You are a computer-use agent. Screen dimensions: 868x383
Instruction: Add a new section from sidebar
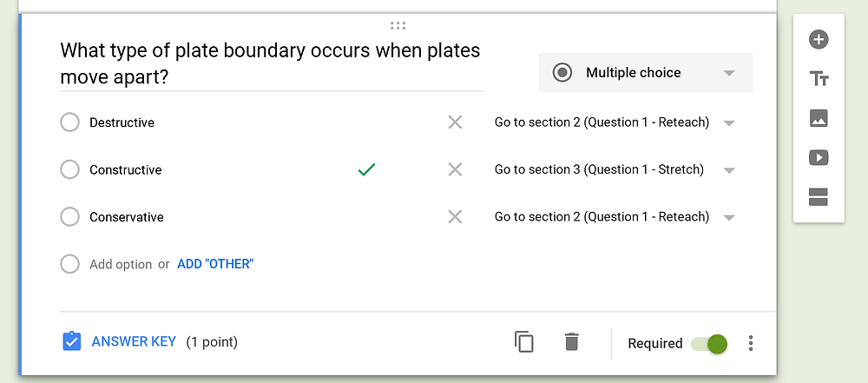pos(819,197)
